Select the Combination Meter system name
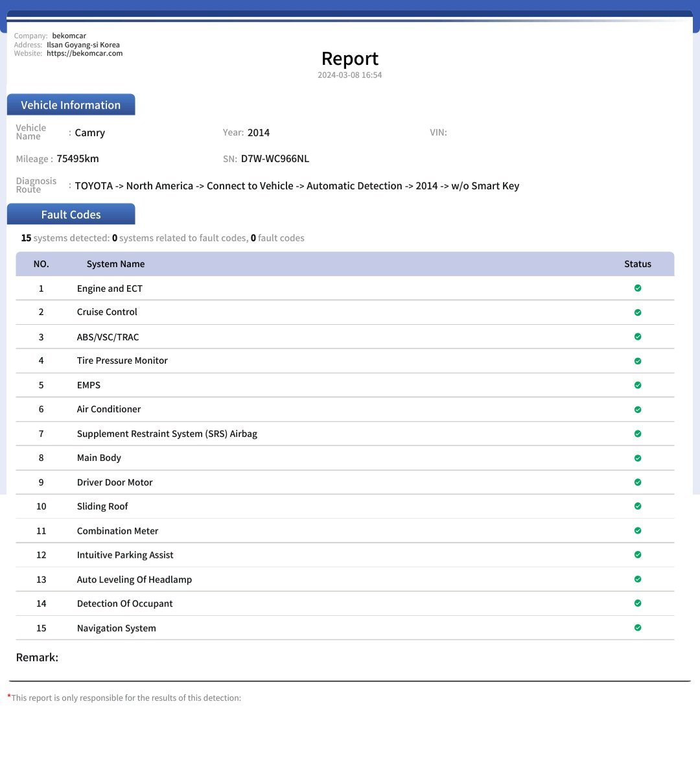Image resolution: width=700 pixels, height=765 pixels. (x=117, y=531)
